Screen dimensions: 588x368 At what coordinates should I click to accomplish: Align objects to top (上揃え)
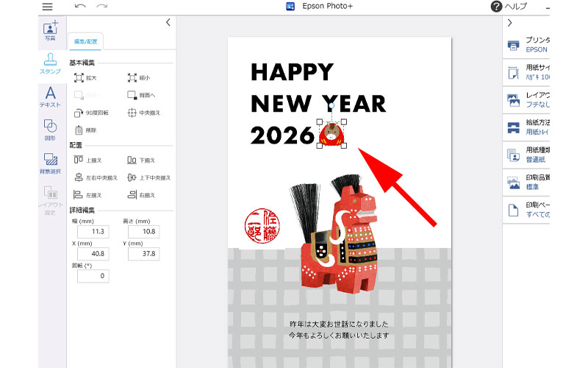(87, 160)
